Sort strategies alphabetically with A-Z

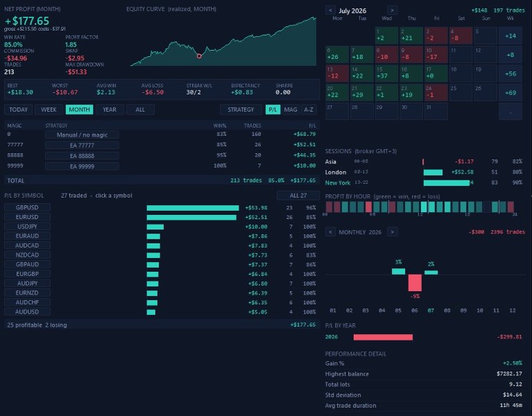tap(309, 110)
